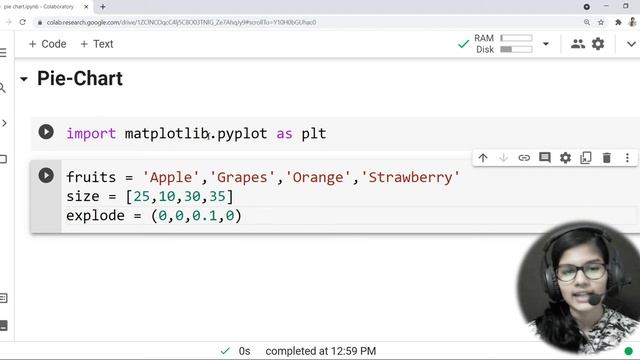Click the green connection status dot
The width and height of the screenshot is (640, 360).
629,351
